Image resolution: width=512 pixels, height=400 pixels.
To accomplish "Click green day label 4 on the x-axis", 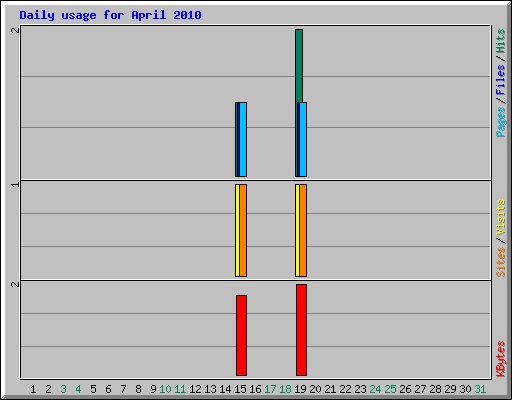I will point(78,389).
